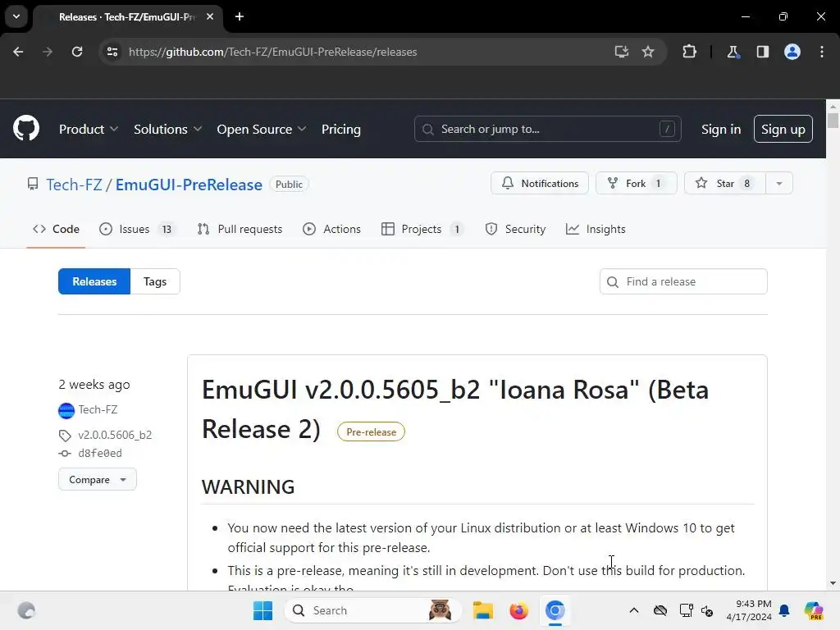
Task: Focus the Search or jump to field
Action: (x=547, y=129)
